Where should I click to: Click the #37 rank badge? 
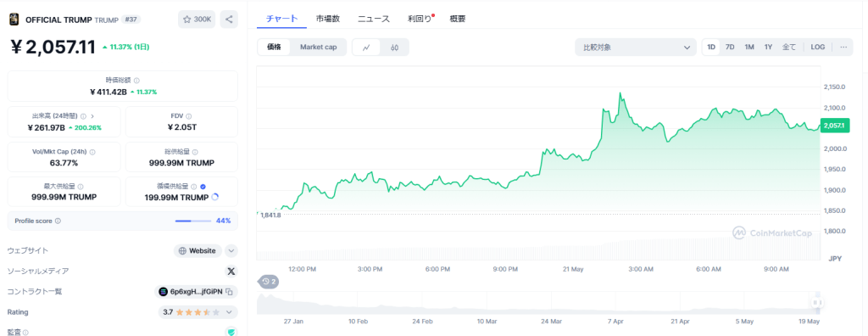click(x=131, y=20)
